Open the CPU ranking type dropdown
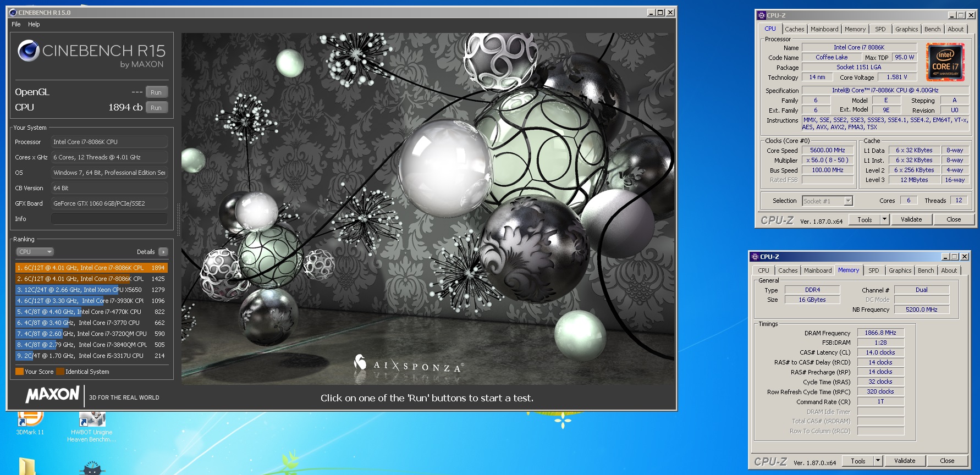980x475 pixels. click(35, 252)
